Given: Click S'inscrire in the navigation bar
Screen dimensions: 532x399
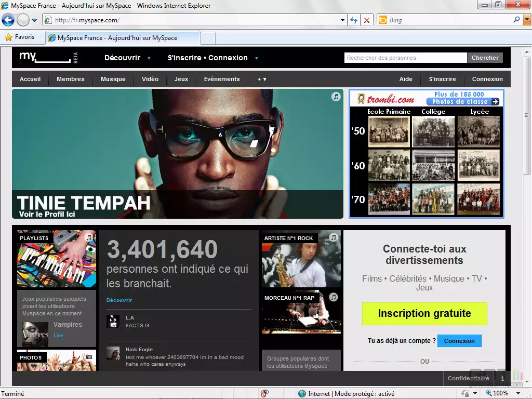Looking at the screenshot, I should click(443, 79).
